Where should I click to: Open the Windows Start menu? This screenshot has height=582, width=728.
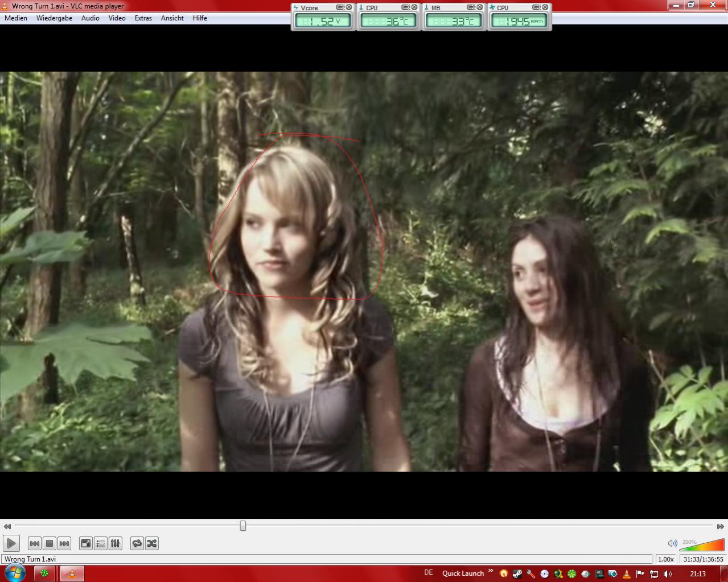15,573
